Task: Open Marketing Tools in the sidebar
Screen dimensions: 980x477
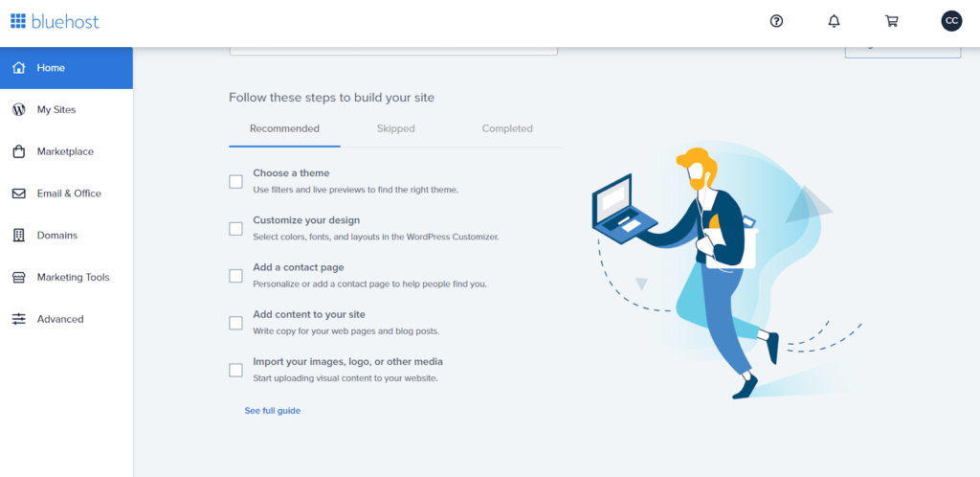Action: point(66,277)
